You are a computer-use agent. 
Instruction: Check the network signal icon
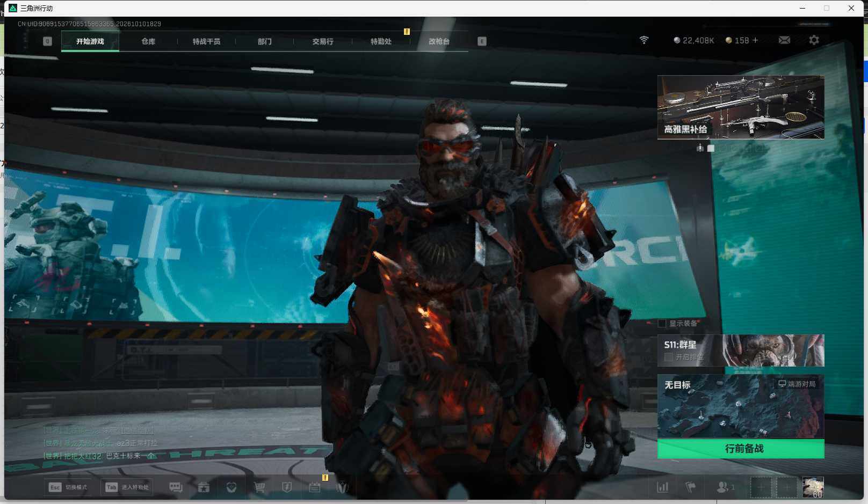point(644,40)
